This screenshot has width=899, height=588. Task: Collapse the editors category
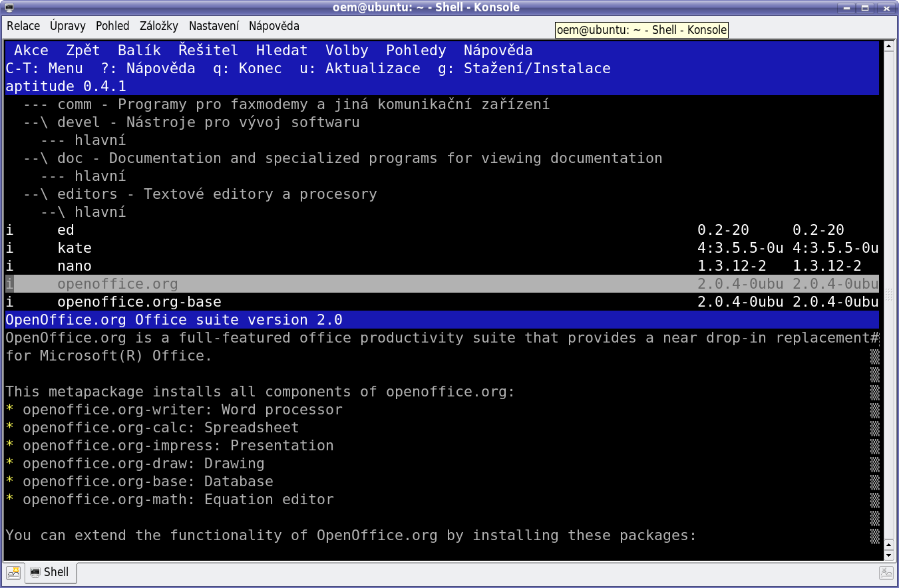click(200, 194)
